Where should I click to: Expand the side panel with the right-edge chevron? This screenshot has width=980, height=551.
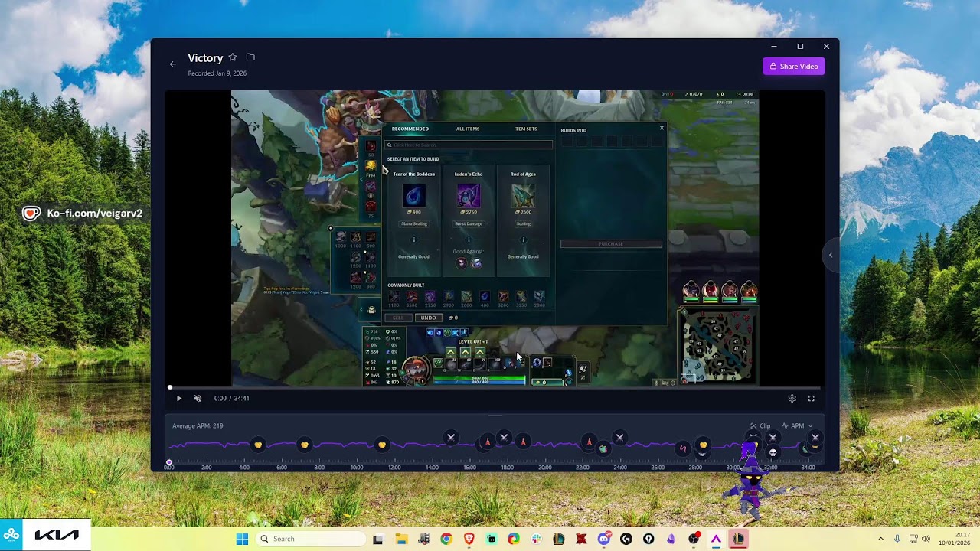pyautogui.click(x=831, y=255)
